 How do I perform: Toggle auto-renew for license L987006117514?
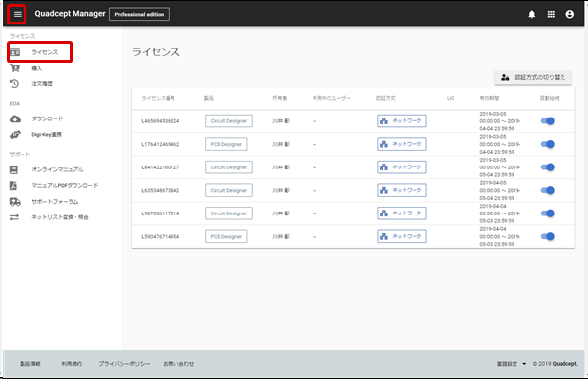tap(548, 213)
